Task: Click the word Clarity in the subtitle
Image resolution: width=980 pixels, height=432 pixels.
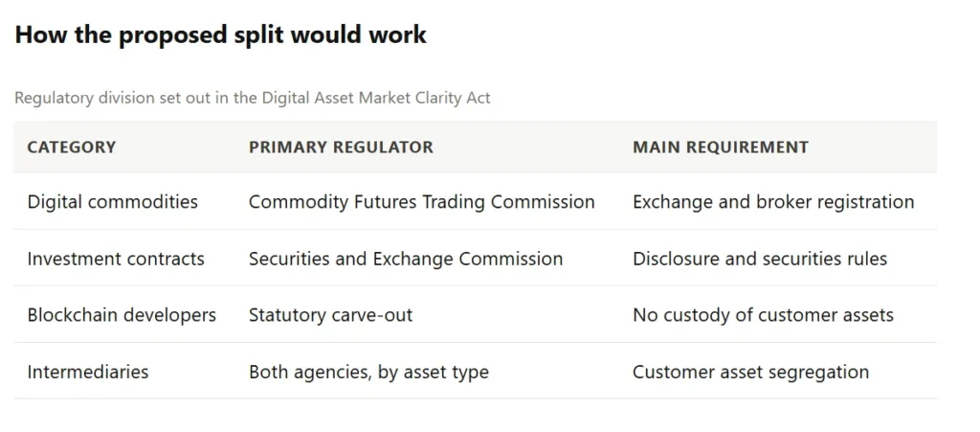Action: 444,98
